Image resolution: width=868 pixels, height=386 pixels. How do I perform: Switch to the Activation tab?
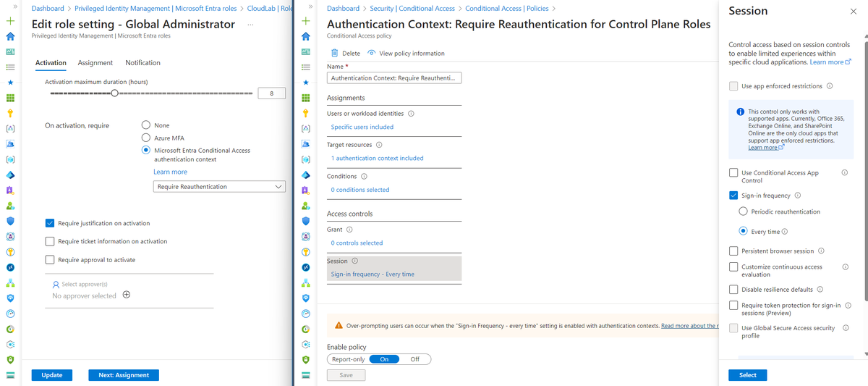click(51, 63)
